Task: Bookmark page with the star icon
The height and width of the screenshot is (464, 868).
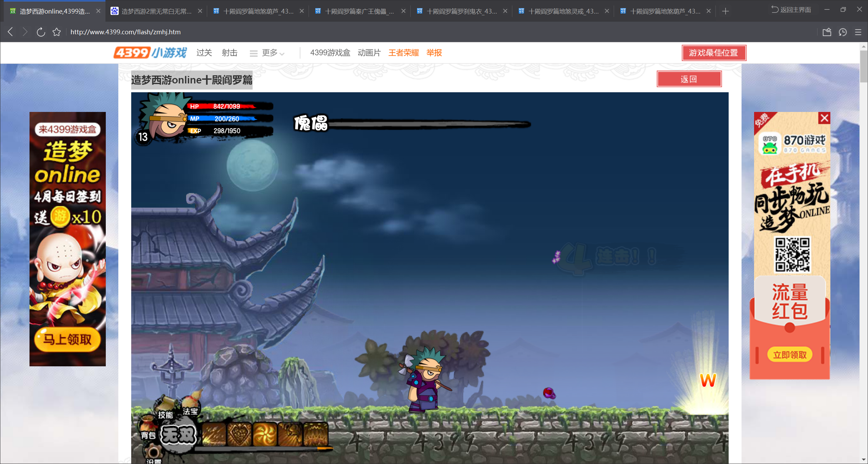Action: tap(57, 32)
